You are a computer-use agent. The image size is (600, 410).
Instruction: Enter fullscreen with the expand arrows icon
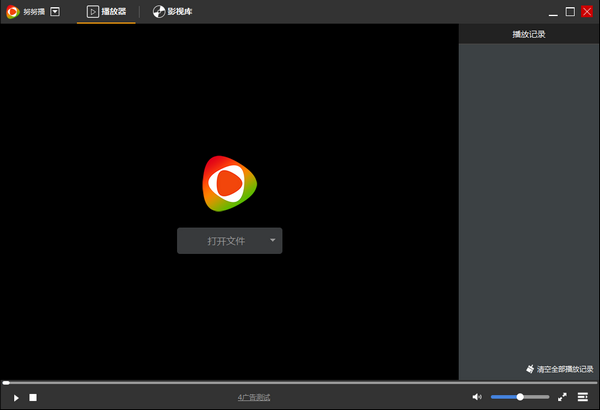(562, 397)
